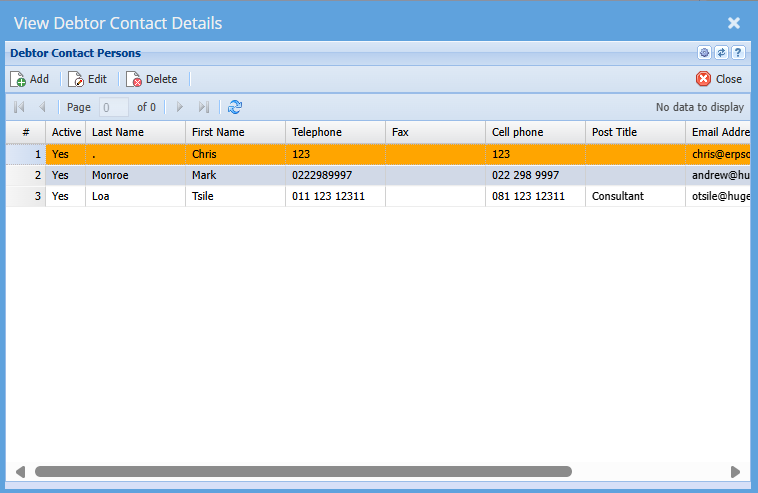Sort by the Post Title column header
This screenshot has width=758, height=493.
click(x=636, y=132)
